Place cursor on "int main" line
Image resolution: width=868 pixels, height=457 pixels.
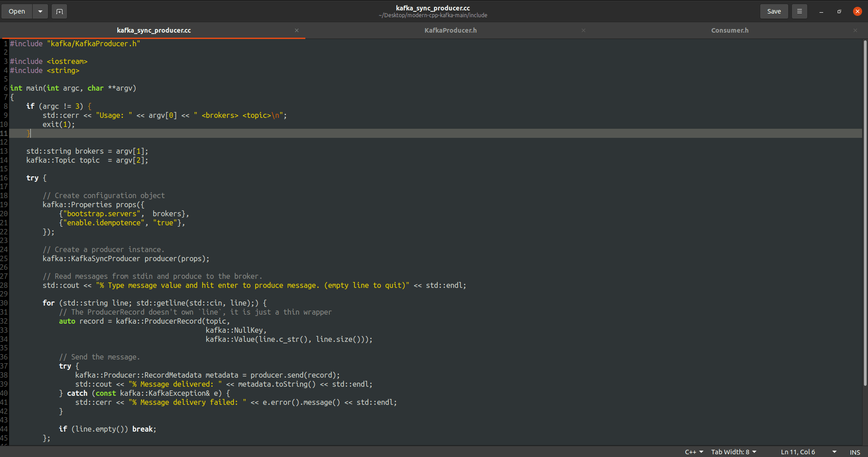(x=73, y=88)
